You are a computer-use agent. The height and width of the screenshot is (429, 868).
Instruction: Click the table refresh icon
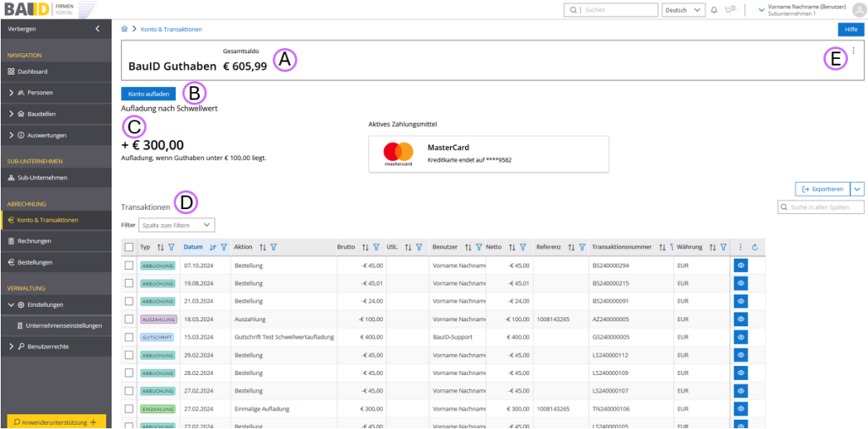(x=754, y=248)
